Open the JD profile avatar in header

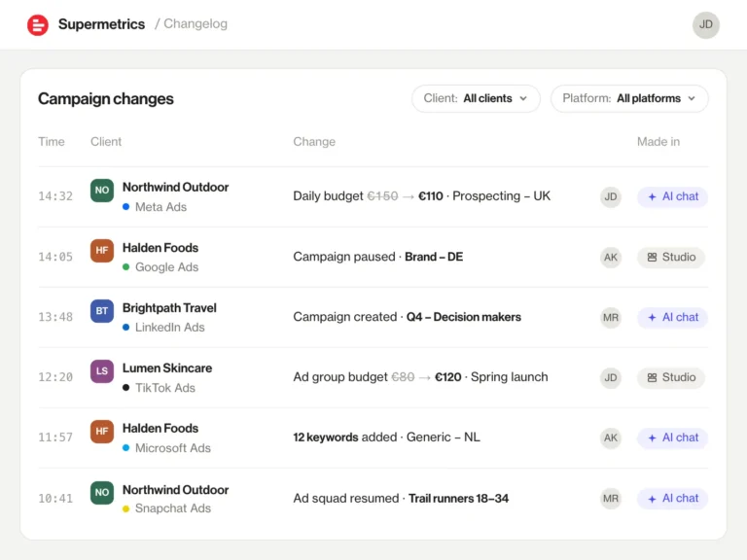pos(705,24)
